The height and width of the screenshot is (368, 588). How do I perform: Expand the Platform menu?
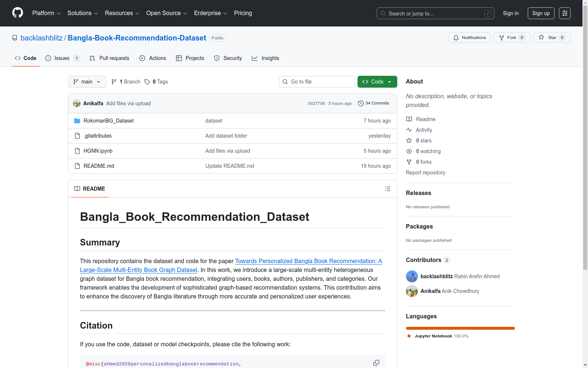coord(47,13)
